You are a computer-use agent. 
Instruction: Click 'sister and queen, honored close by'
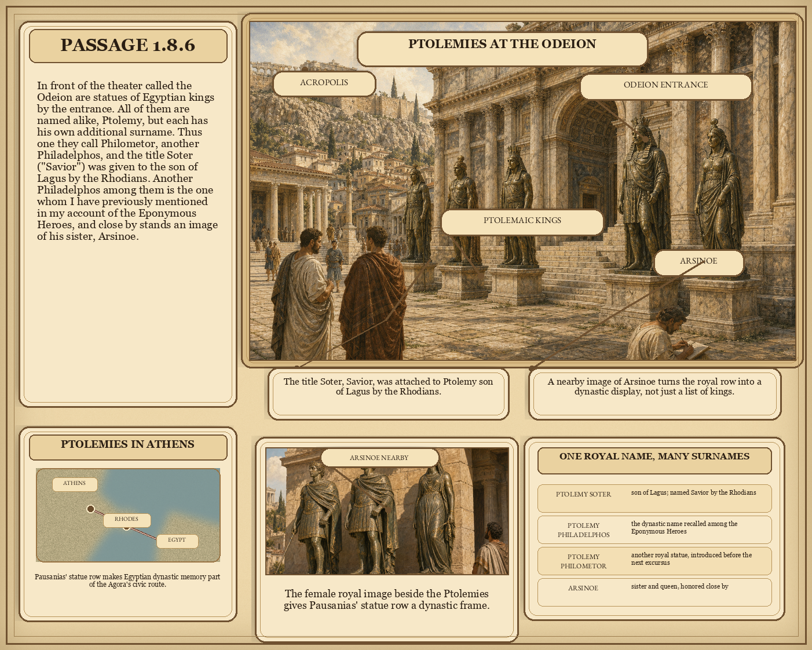click(x=680, y=586)
